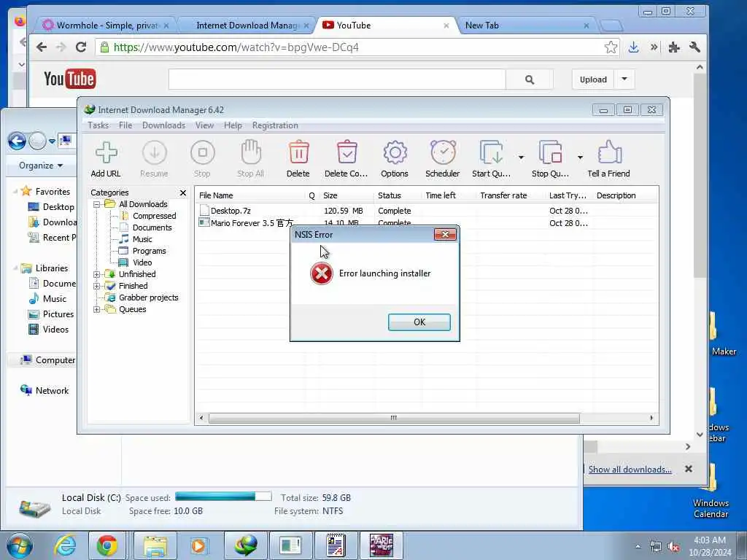Click the Stop All hand icon
Viewport: 747px width, 560px height.
(251, 152)
